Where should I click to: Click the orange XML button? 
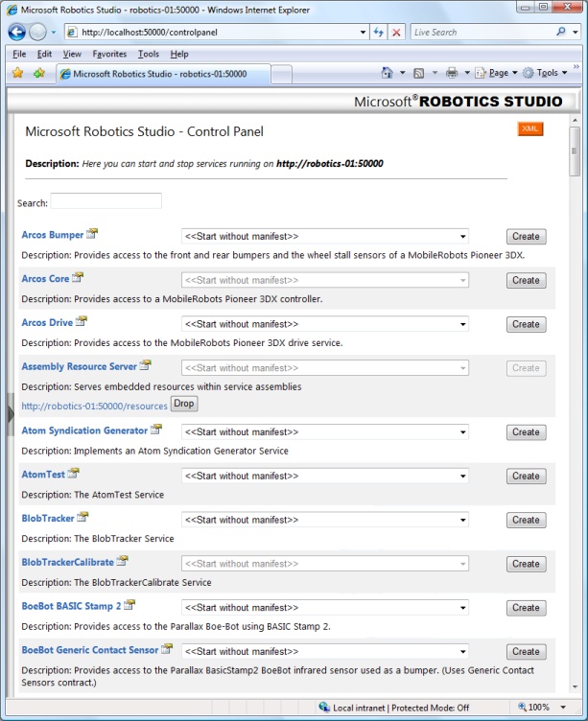tap(530, 128)
